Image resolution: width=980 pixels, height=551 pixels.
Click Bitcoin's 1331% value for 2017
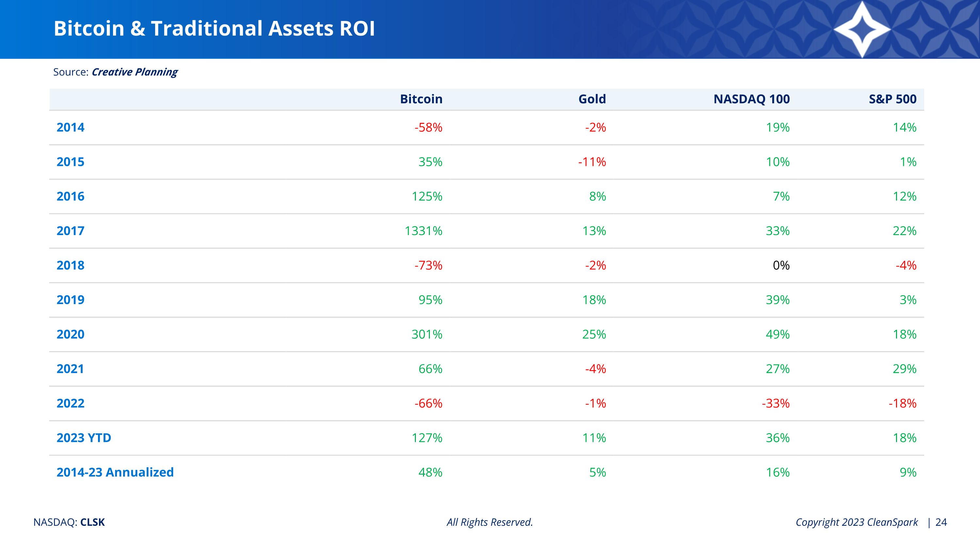pyautogui.click(x=423, y=231)
